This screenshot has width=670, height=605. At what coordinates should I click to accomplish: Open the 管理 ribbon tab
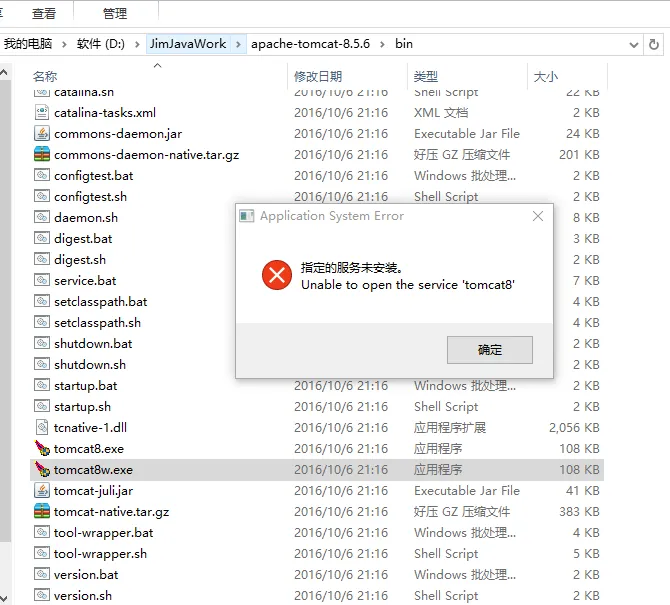pos(115,13)
